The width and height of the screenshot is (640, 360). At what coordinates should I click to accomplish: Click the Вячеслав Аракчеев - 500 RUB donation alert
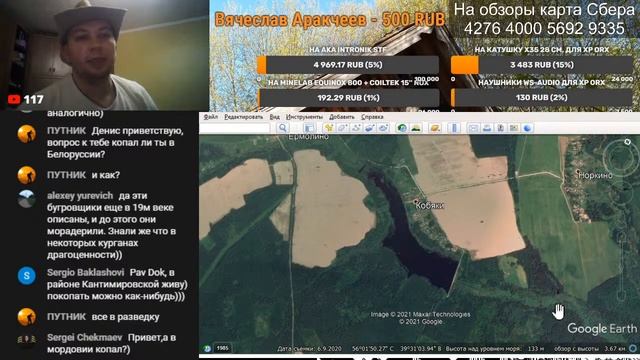(329, 20)
